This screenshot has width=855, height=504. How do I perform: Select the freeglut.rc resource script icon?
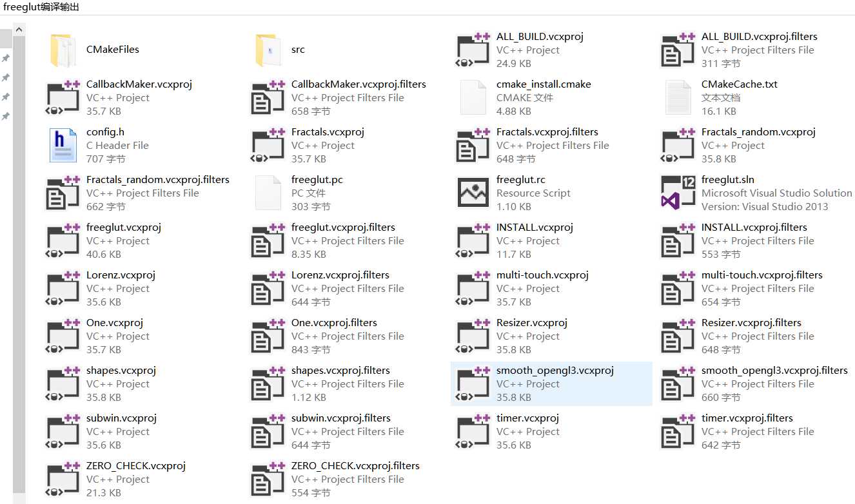pos(473,193)
